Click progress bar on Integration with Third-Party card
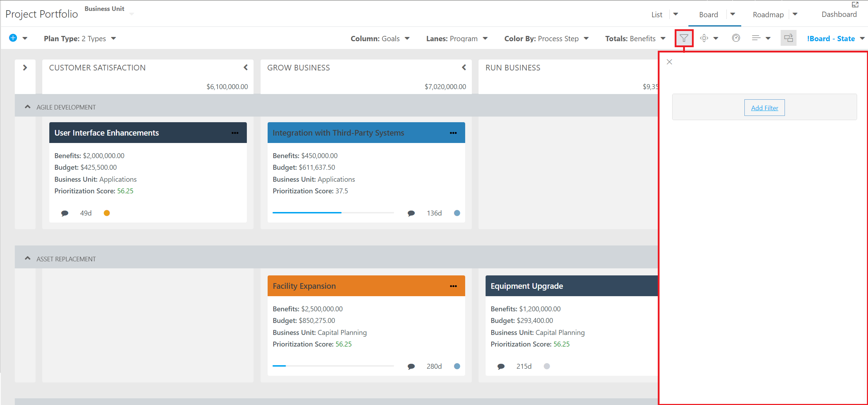Screen dimensions: 868x405 click(333, 213)
